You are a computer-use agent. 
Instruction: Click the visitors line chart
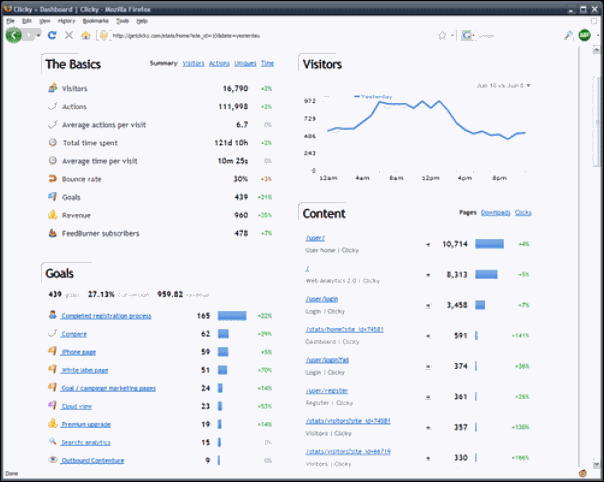pos(426,120)
